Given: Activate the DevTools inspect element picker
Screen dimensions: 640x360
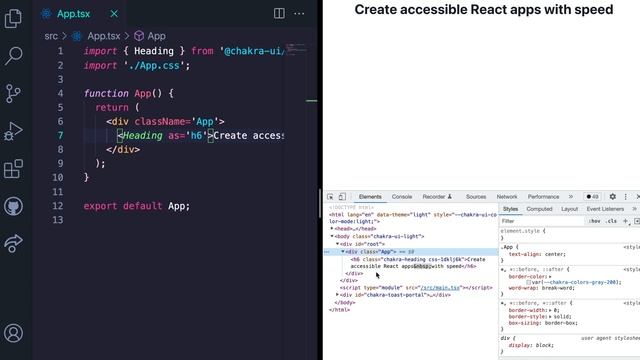Looking at the screenshot, I should point(330,197).
